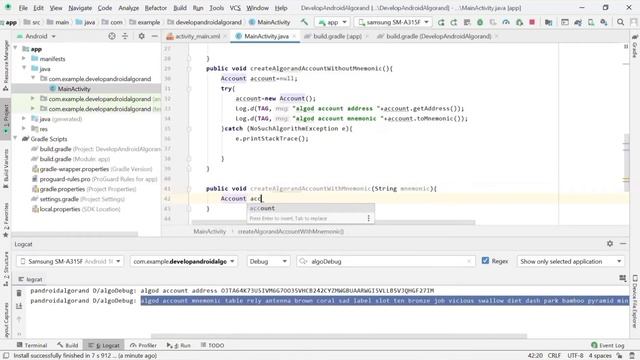The width and height of the screenshot is (640, 360).
Task: Select settings.gradle in project tree
Action: (59, 199)
